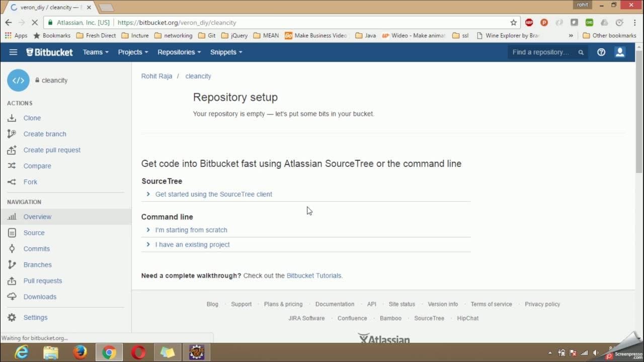The width and height of the screenshot is (644, 362).
Task: Open the help question mark icon
Action: [x=601, y=52]
